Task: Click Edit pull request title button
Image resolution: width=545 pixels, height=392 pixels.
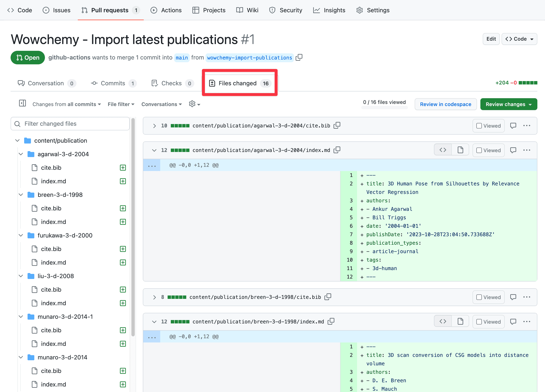Action: 491,39
